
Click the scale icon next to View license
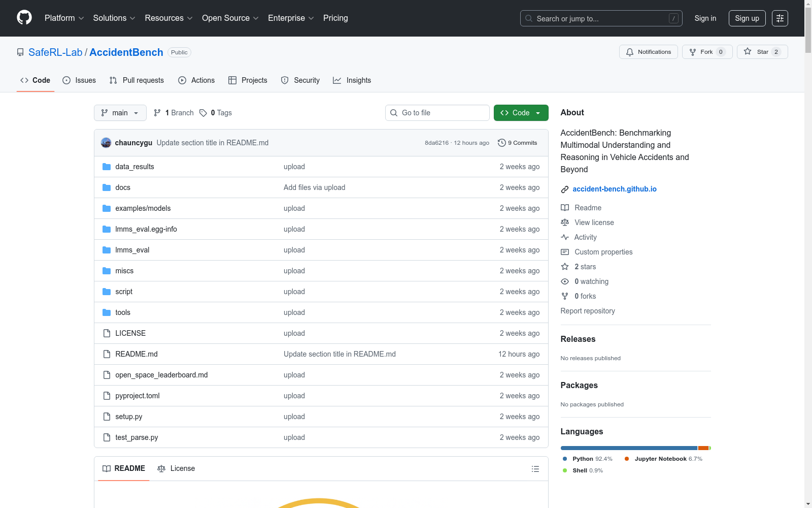coord(565,223)
